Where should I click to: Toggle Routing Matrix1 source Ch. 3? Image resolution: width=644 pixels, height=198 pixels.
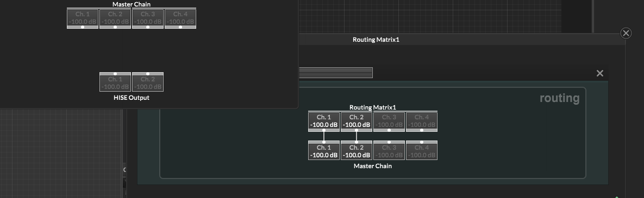tap(389, 122)
